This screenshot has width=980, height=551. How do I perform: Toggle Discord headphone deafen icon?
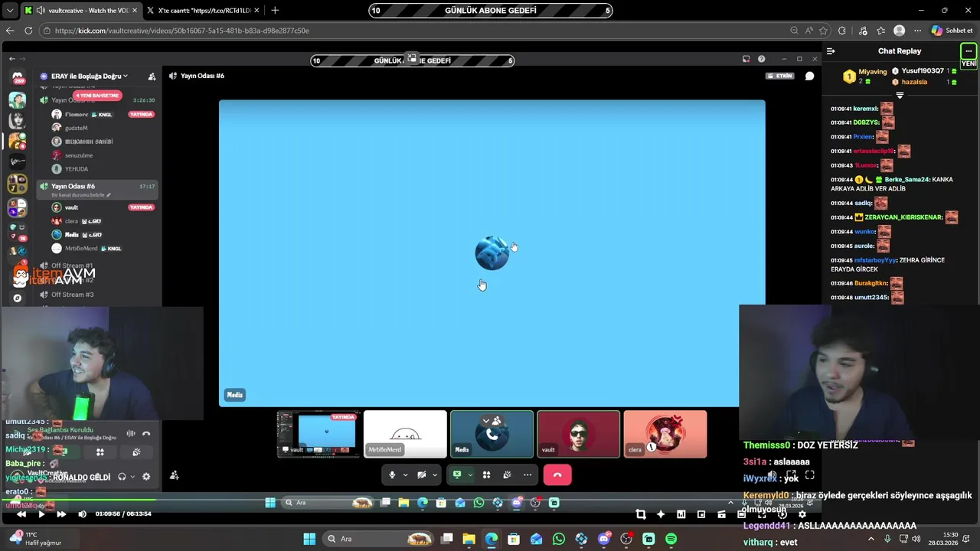pos(122,477)
